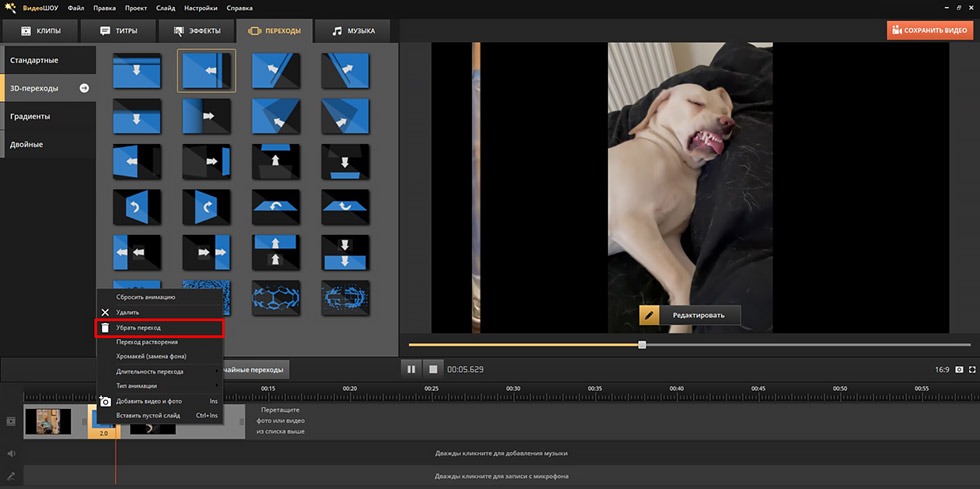Choose Убрать переход in context menu
This screenshot has width=980, height=489.
click(x=159, y=328)
